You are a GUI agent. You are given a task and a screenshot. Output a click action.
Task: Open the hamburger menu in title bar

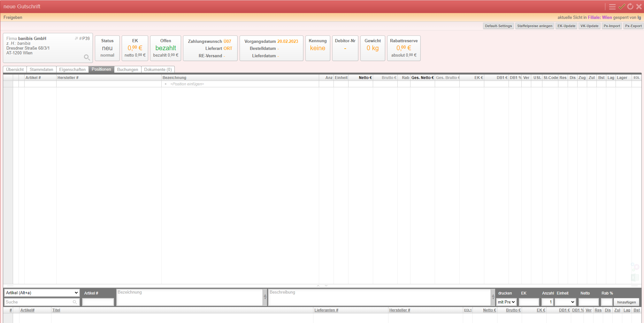click(x=612, y=7)
